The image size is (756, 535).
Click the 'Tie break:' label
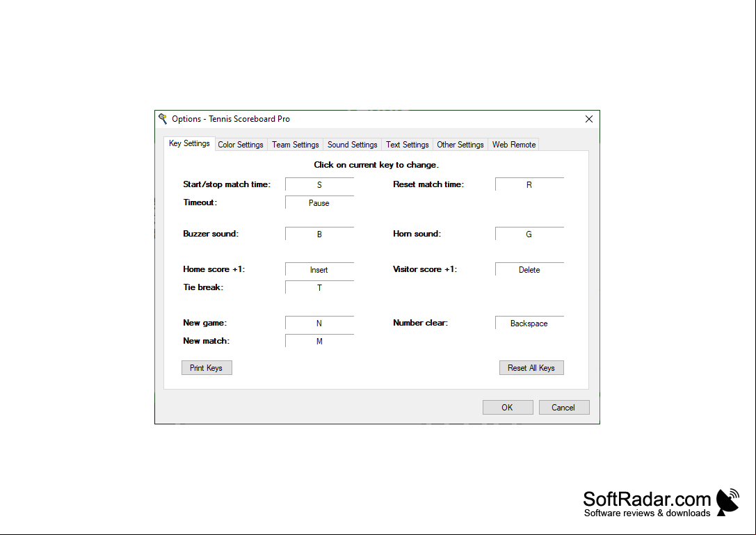coord(203,287)
